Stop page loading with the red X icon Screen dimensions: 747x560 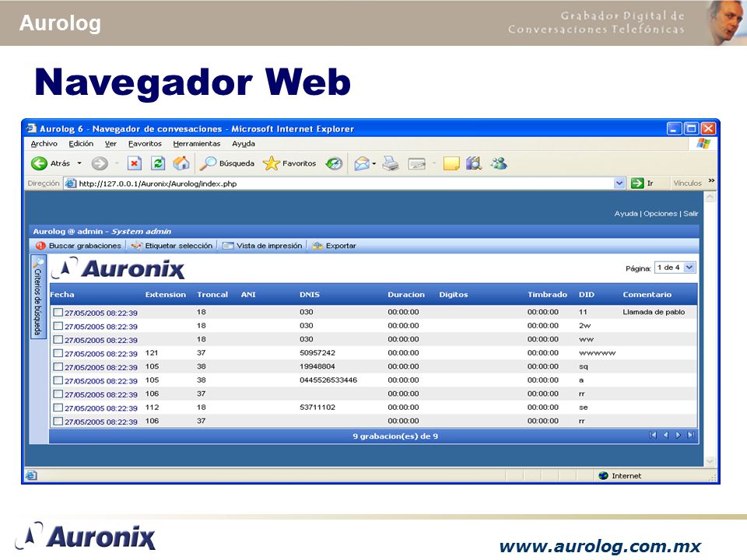point(135,163)
